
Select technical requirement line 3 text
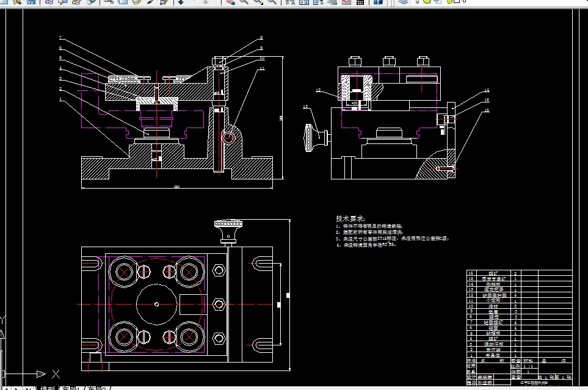(392, 238)
